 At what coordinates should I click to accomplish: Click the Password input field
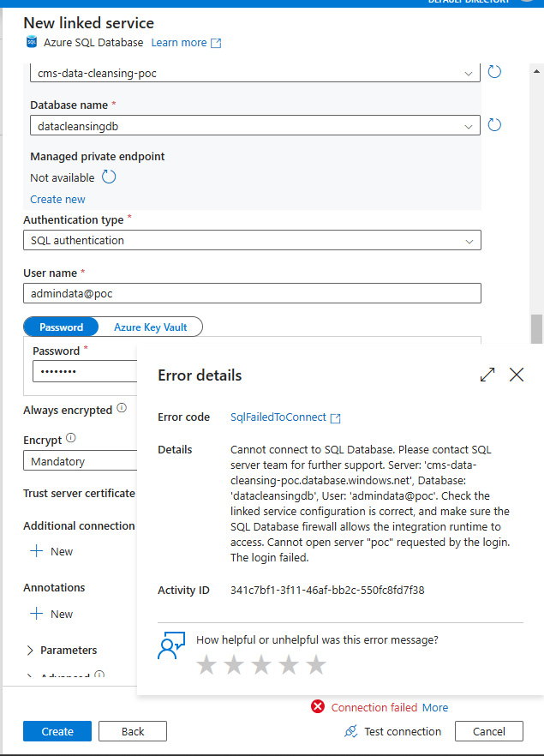tap(86, 372)
